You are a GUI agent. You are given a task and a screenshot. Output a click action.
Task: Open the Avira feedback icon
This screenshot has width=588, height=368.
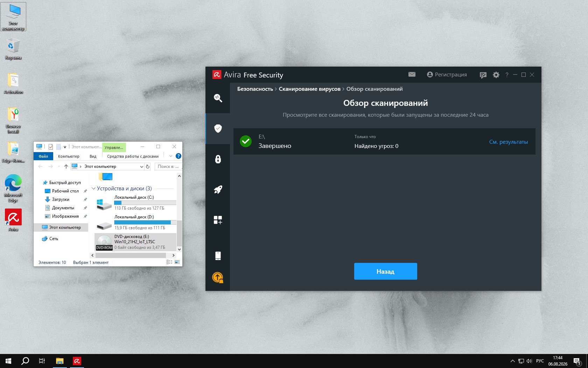483,75
